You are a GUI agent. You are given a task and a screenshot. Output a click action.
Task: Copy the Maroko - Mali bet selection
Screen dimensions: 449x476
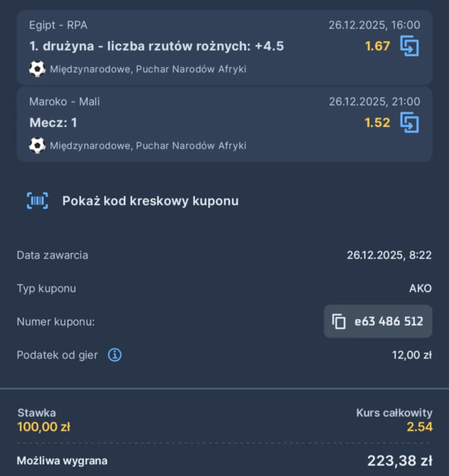click(x=410, y=123)
